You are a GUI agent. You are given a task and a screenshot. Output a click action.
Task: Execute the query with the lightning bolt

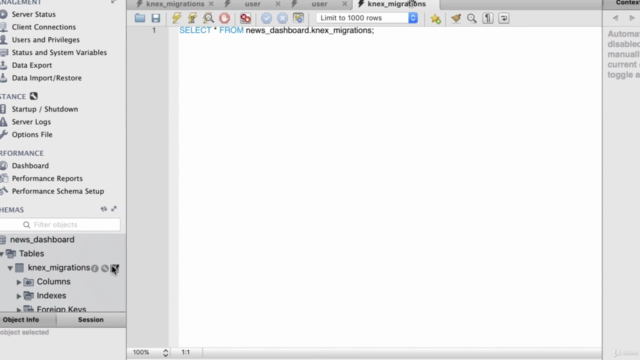pyautogui.click(x=176, y=18)
